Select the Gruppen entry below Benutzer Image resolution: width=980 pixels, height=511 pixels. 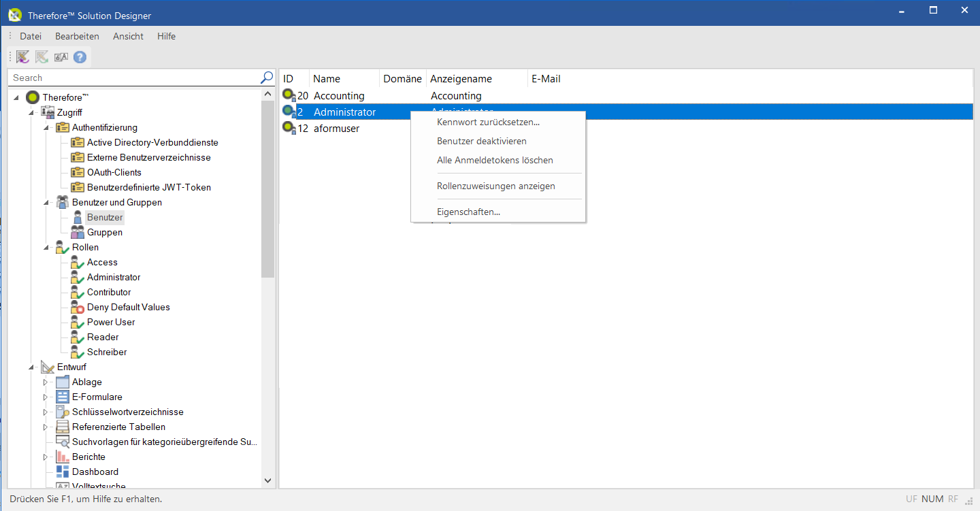click(x=105, y=232)
